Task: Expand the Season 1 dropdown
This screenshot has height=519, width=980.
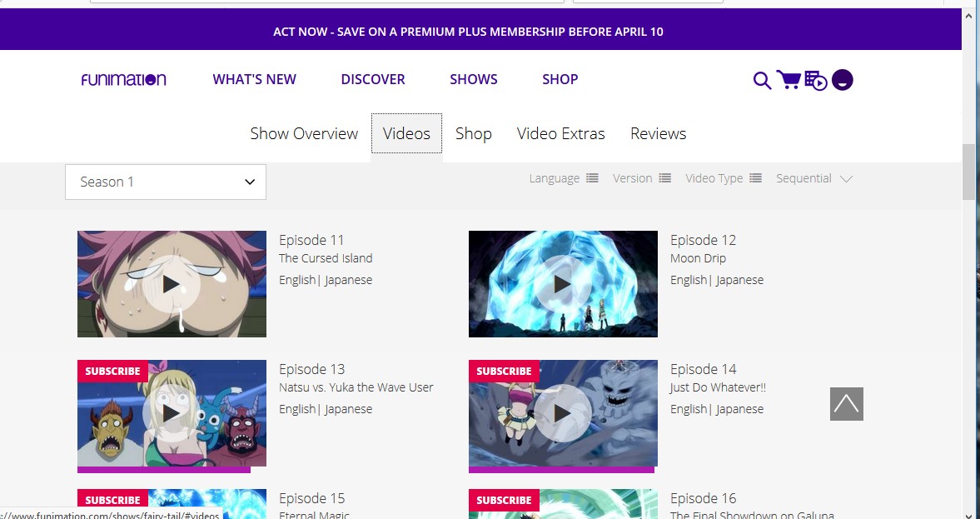Action: click(166, 182)
